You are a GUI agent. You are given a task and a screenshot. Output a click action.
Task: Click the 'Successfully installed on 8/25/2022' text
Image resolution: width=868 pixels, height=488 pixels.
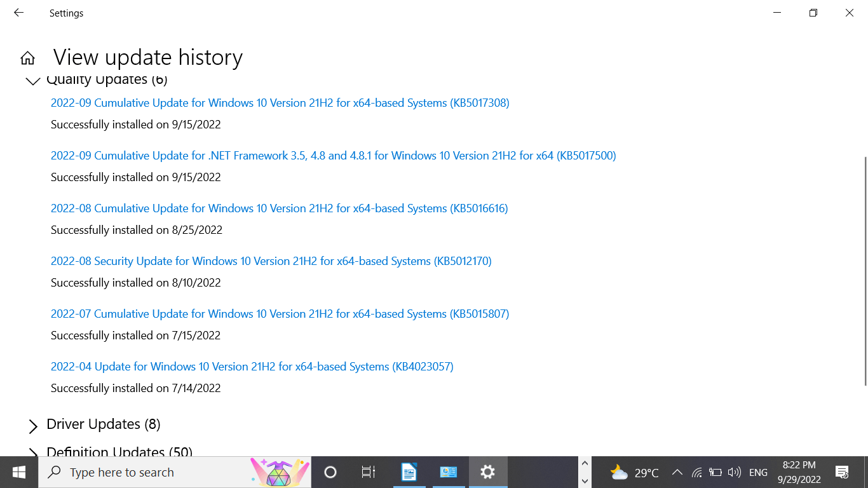click(137, 230)
